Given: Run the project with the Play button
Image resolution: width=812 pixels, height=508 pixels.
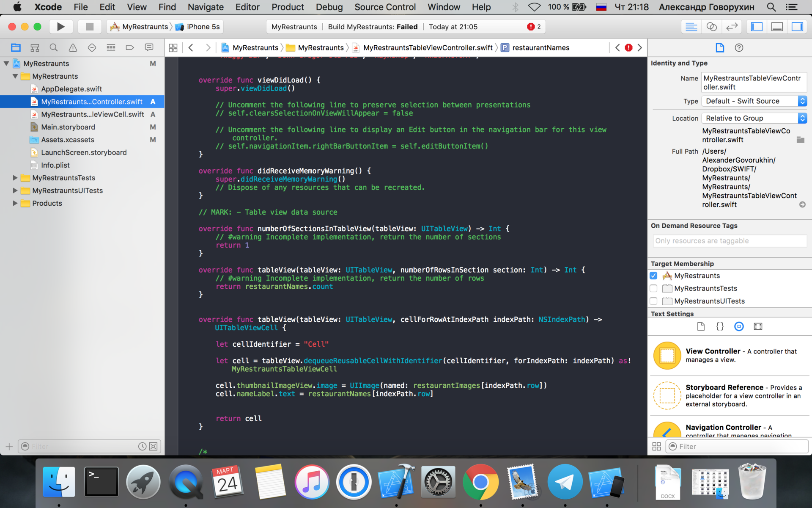Looking at the screenshot, I should [60, 27].
